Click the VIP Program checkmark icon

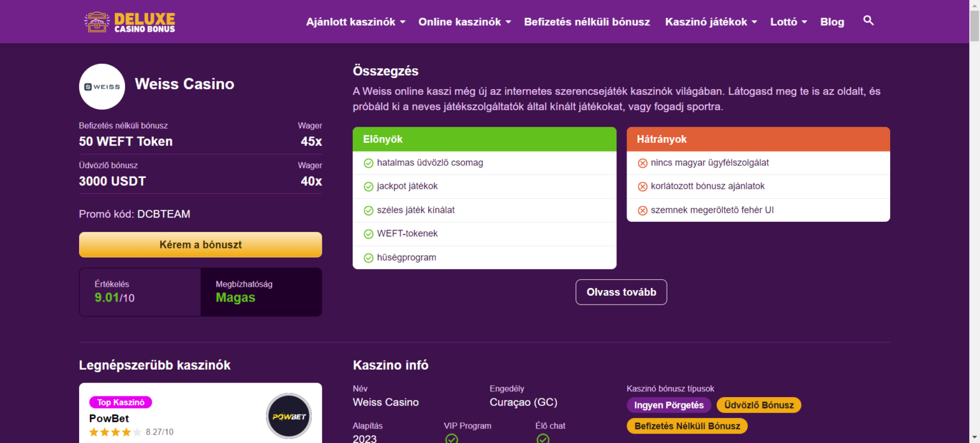[x=451, y=439]
